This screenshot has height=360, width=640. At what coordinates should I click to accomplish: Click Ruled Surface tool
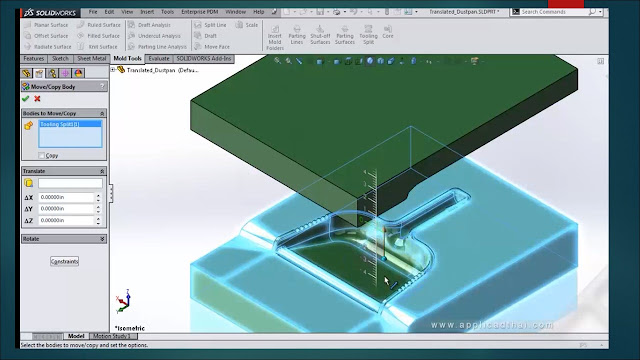99,25
